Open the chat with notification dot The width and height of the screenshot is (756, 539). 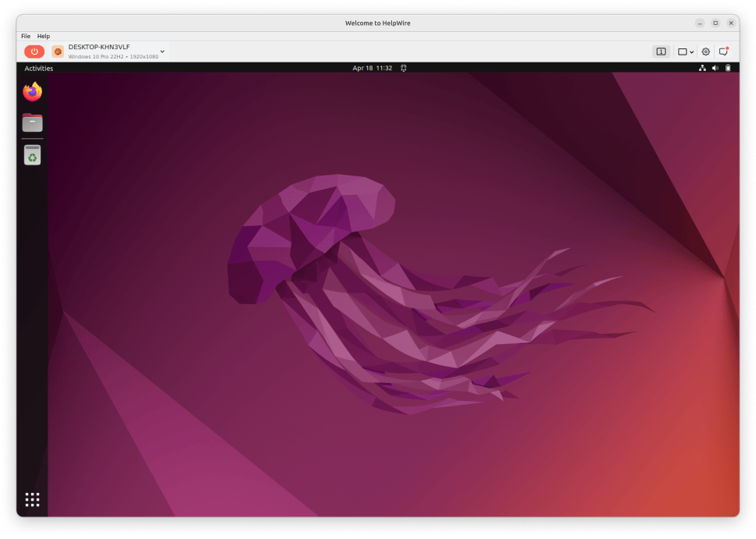coord(724,51)
